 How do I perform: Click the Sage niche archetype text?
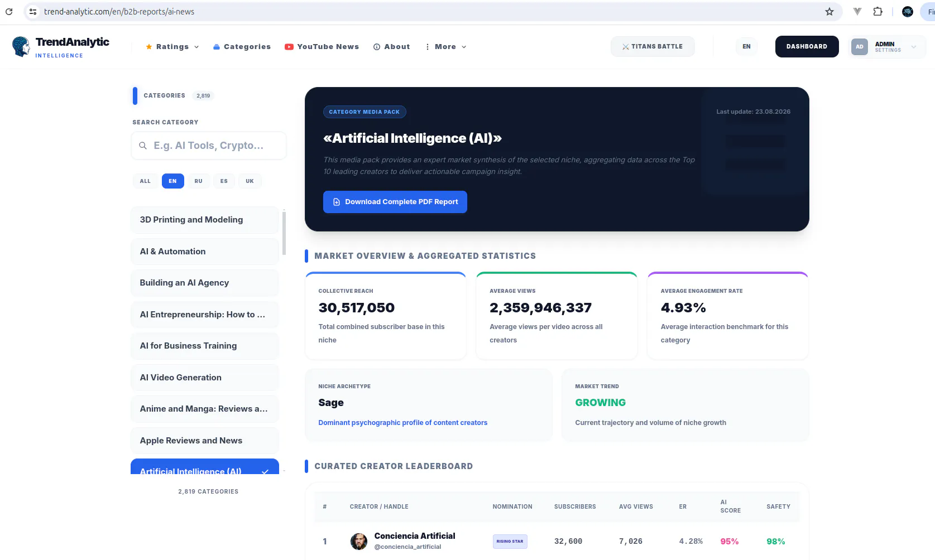(x=331, y=403)
